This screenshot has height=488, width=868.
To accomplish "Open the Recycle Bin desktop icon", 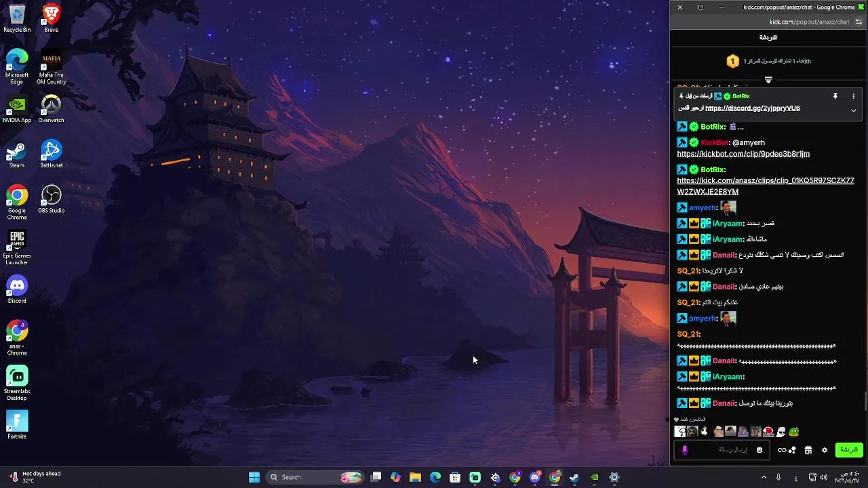I will (17, 19).
